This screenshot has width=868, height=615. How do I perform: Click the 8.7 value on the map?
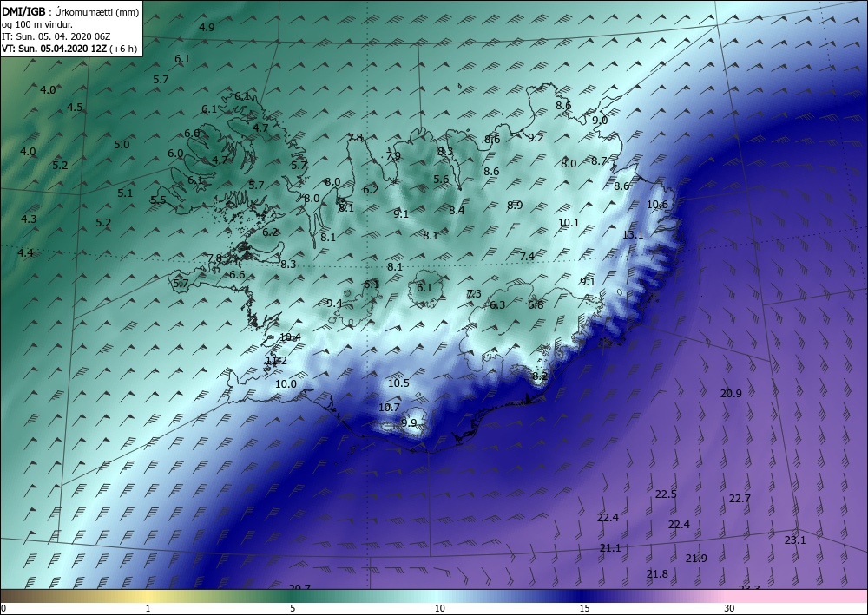coord(599,161)
